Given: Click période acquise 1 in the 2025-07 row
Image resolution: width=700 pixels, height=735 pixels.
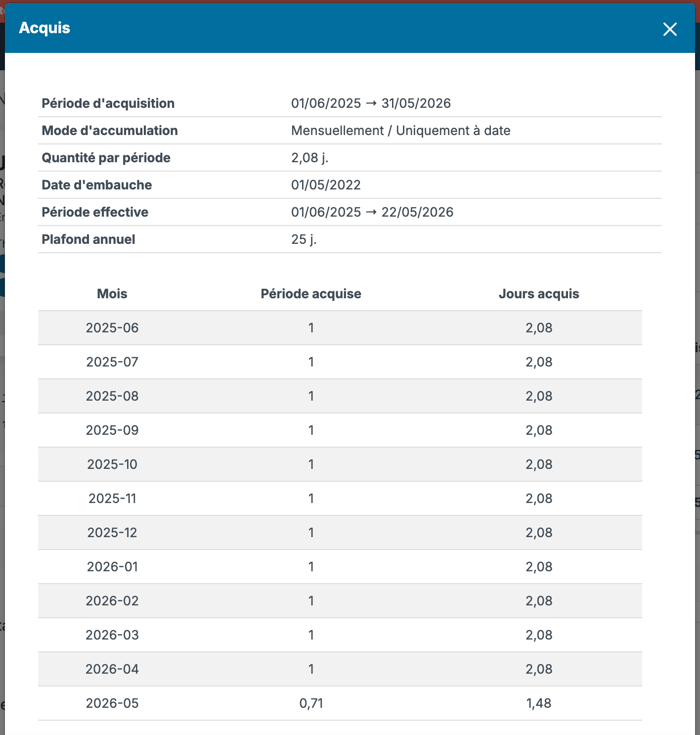Looking at the screenshot, I should click(311, 362).
